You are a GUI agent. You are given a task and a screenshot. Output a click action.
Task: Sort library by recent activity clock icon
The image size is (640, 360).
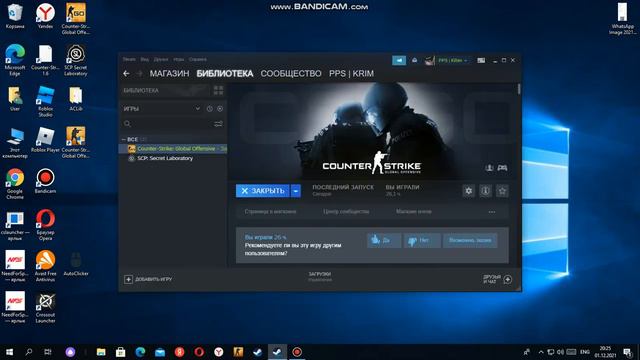pos(209,109)
